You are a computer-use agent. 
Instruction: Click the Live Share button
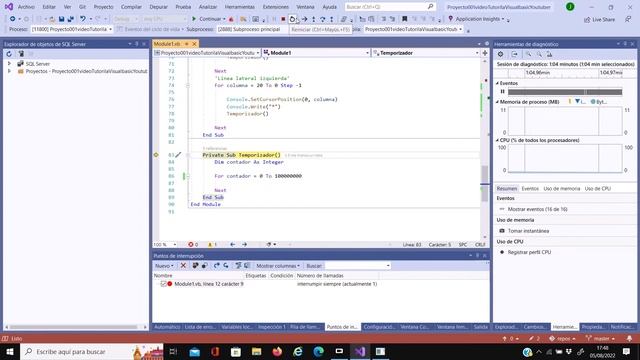[x=600, y=19]
